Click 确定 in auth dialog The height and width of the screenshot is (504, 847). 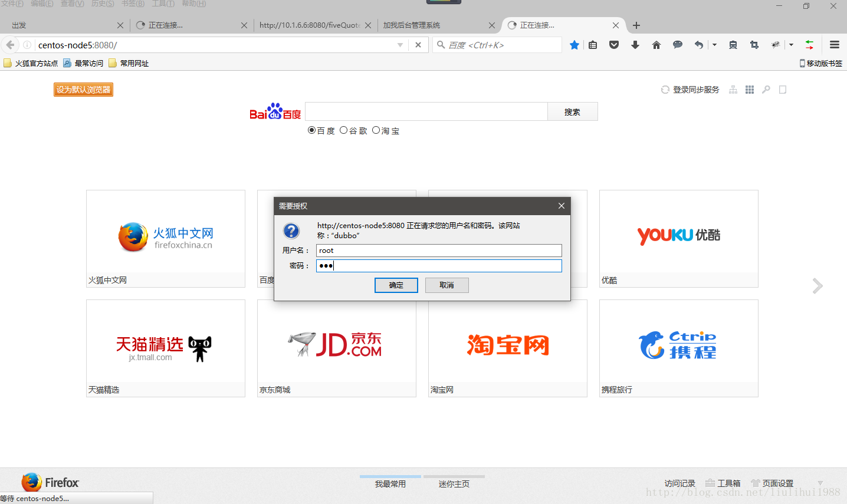point(396,285)
